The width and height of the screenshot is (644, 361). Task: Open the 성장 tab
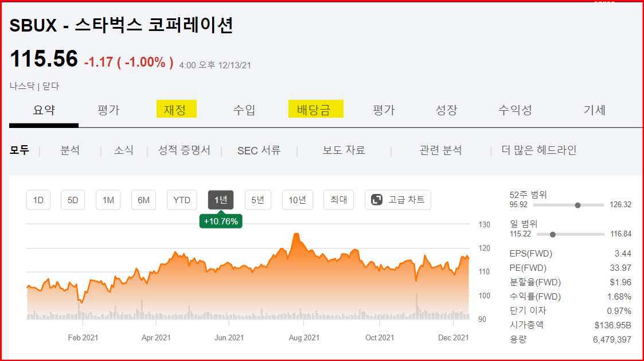click(x=446, y=110)
